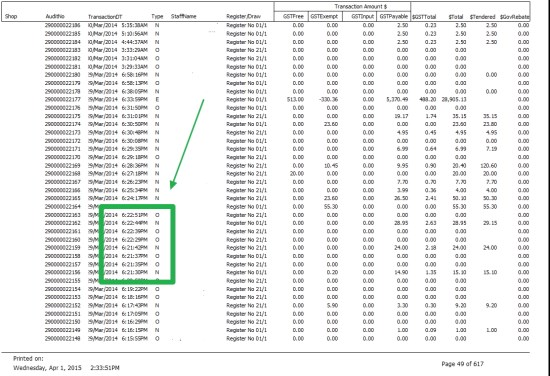Select the Page 49 of 617 footer text
550x376 pixels.
coord(462,364)
